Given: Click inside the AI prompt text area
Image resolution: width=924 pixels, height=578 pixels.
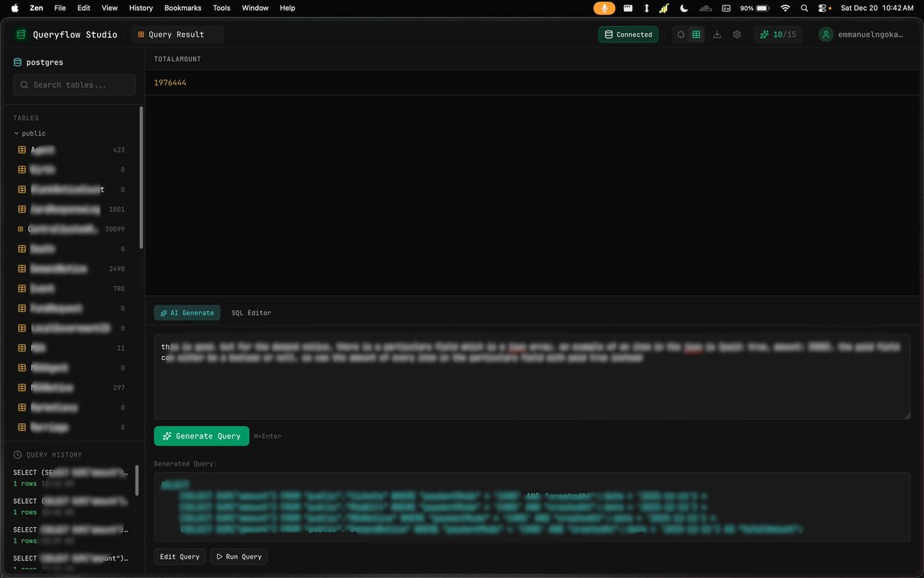Looking at the screenshot, I should pos(532,376).
